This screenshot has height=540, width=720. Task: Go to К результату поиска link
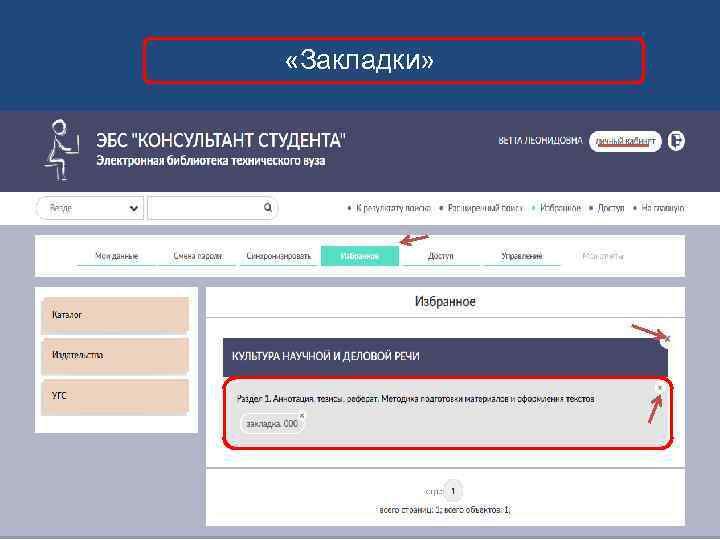tap(393, 208)
